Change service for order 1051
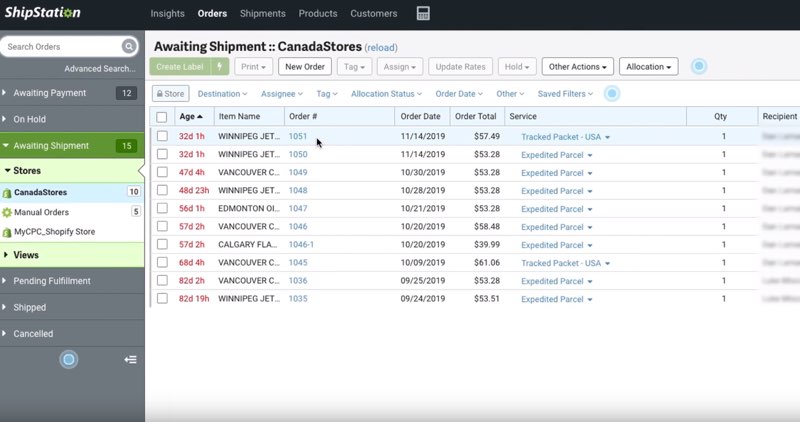800x422 pixels. click(565, 137)
